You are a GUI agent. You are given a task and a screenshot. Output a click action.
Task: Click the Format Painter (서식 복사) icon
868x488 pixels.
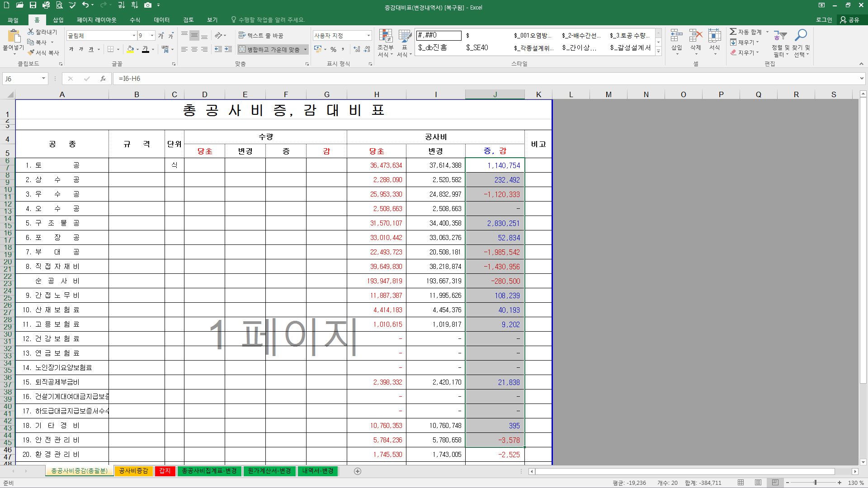point(31,52)
